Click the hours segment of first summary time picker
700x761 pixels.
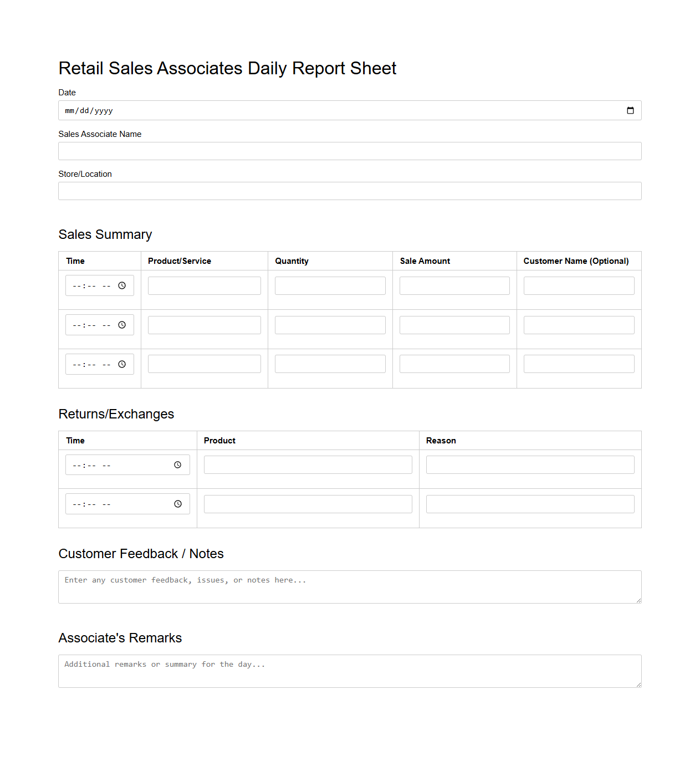coord(75,285)
